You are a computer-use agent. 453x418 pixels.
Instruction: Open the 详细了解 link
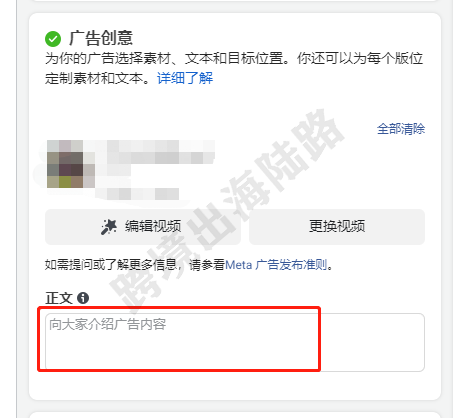point(185,78)
